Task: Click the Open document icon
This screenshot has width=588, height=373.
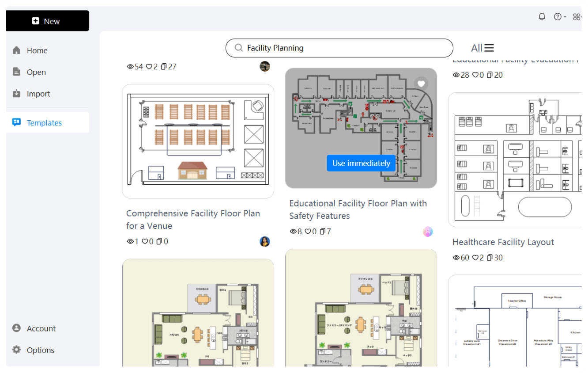Action: pyautogui.click(x=17, y=72)
